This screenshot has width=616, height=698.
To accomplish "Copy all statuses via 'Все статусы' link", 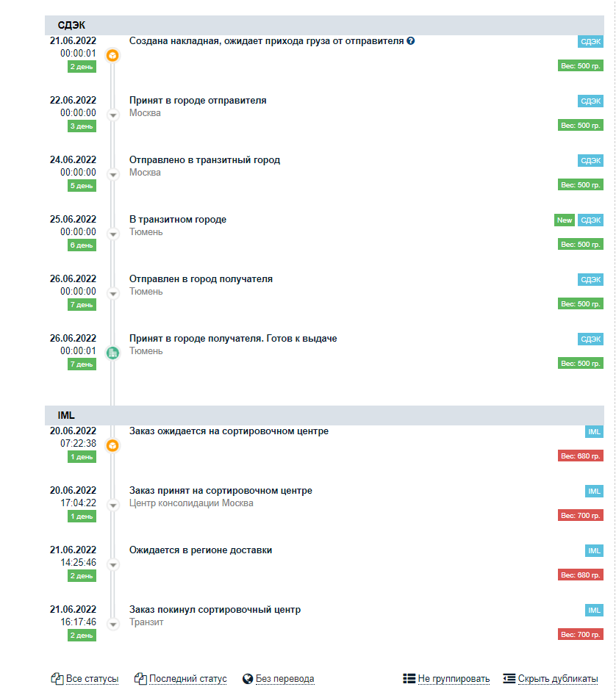I will point(92,679).
